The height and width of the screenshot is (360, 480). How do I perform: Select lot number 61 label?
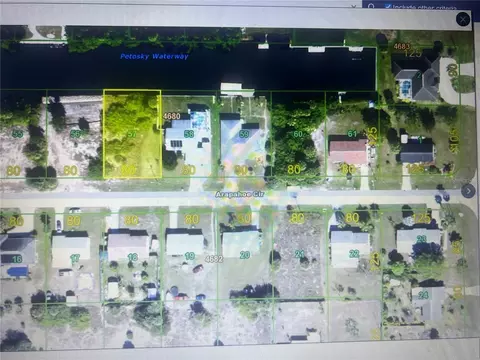[x=352, y=134]
